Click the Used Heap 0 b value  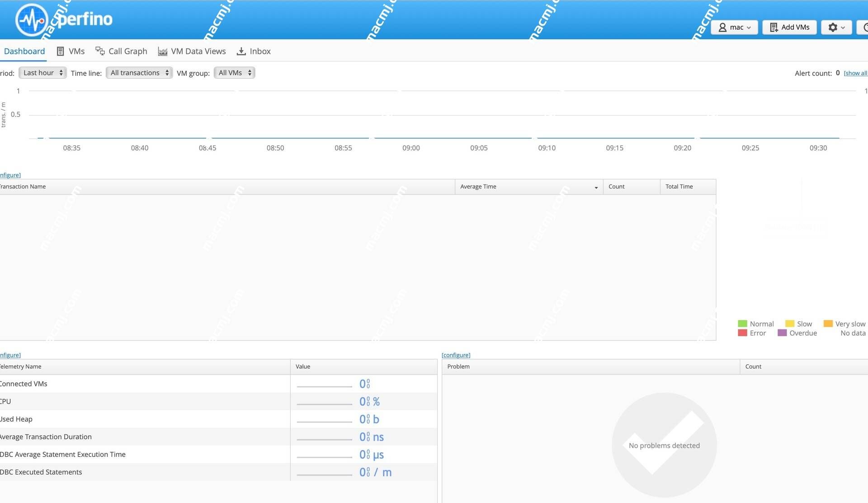pyautogui.click(x=369, y=419)
